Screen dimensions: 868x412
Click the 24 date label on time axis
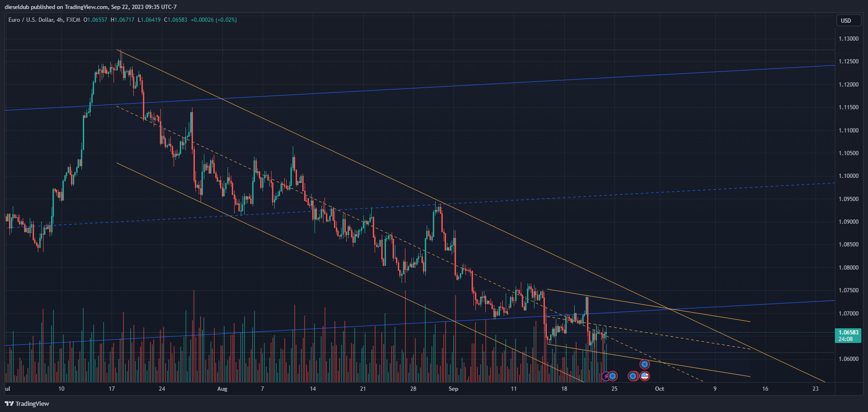click(162, 389)
